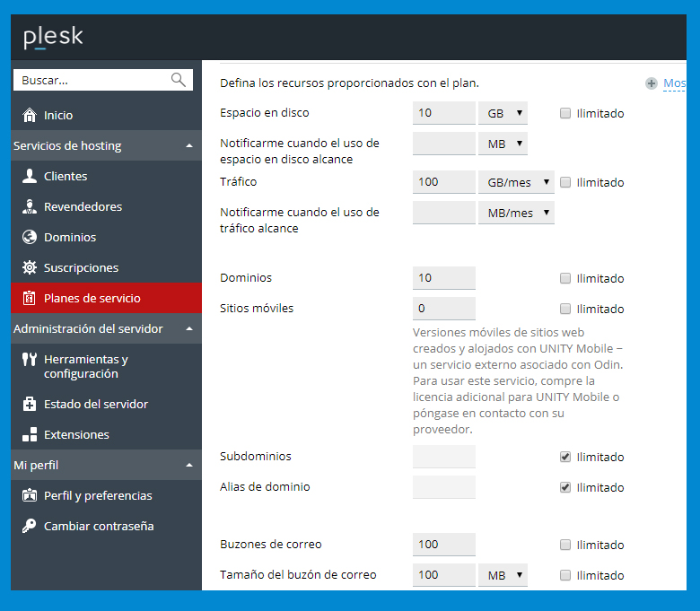Open Inicio via the house icon
700x611 pixels.
(30, 115)
